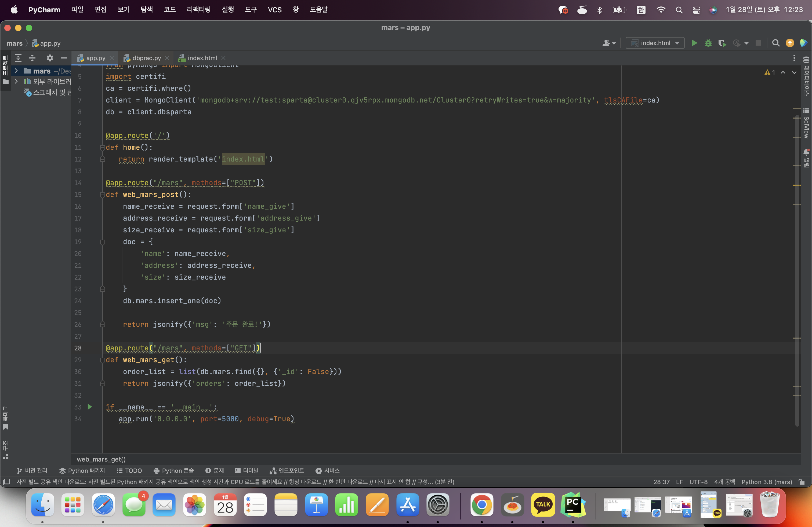Click the run gutter arrow at line 33
The height and width of the screenshot is (527, 812).
coord(90,407)
